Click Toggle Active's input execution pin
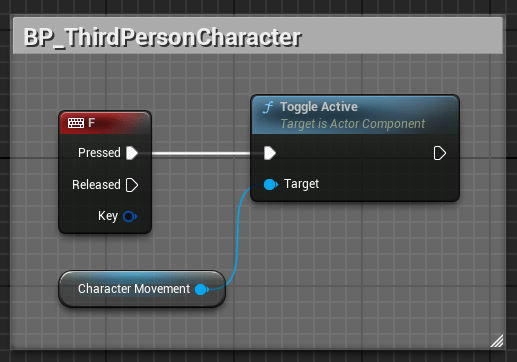The width and height of the screenshot is (517, 362). point(270,153)
